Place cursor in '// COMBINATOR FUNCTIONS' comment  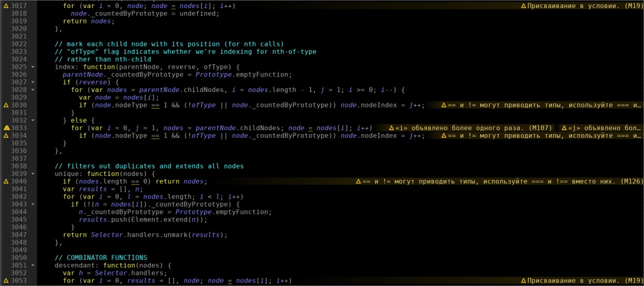point(101,258)
